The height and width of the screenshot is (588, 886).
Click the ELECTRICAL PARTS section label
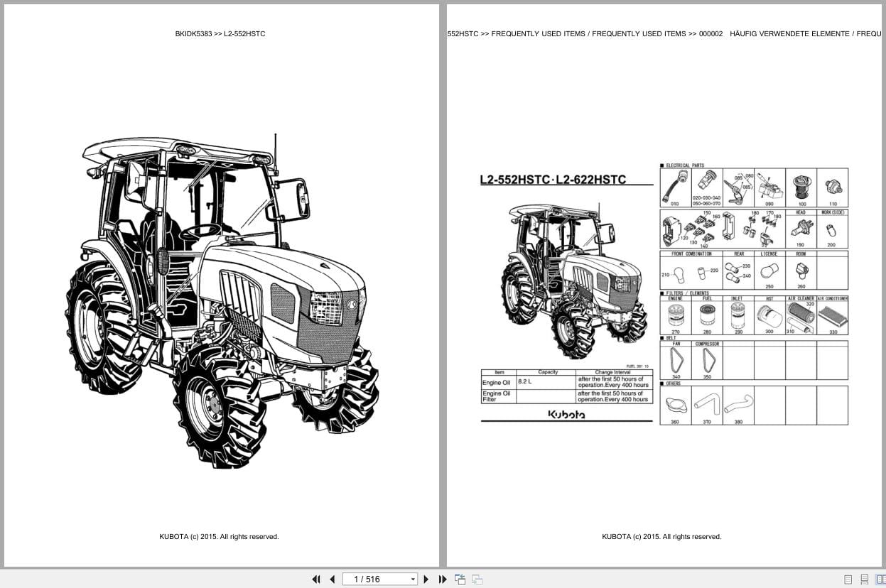point(682,165)
